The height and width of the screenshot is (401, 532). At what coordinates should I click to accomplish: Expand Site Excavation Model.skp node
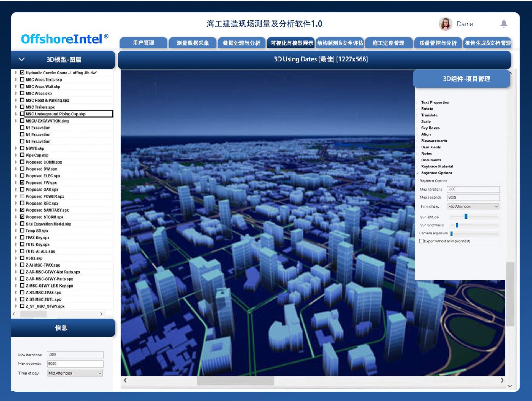tap(16, 224)
